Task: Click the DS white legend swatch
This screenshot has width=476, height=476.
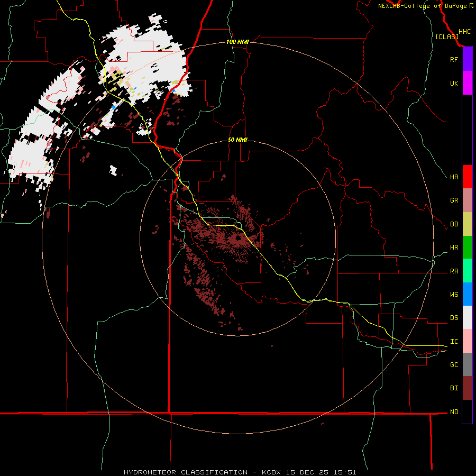Action: tap(467, 317)
